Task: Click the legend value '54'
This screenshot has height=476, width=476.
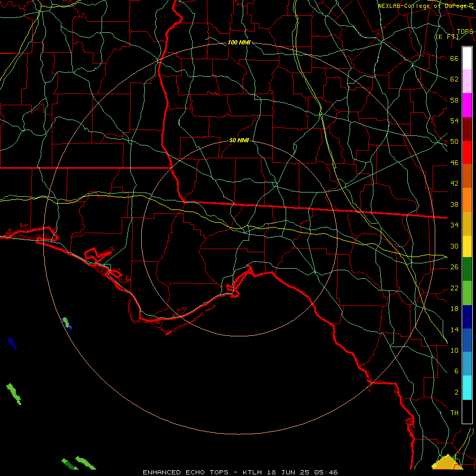Action: pyautogui.click(x=454, y=121)
